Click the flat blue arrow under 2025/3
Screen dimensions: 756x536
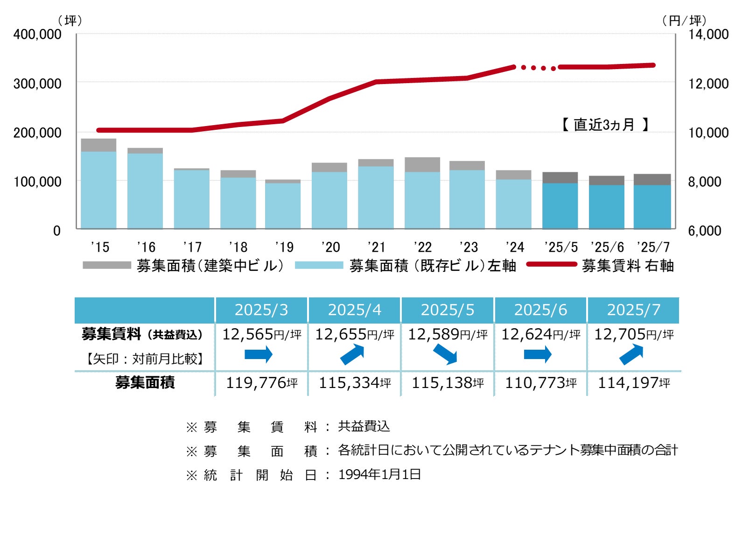[259, 354]
